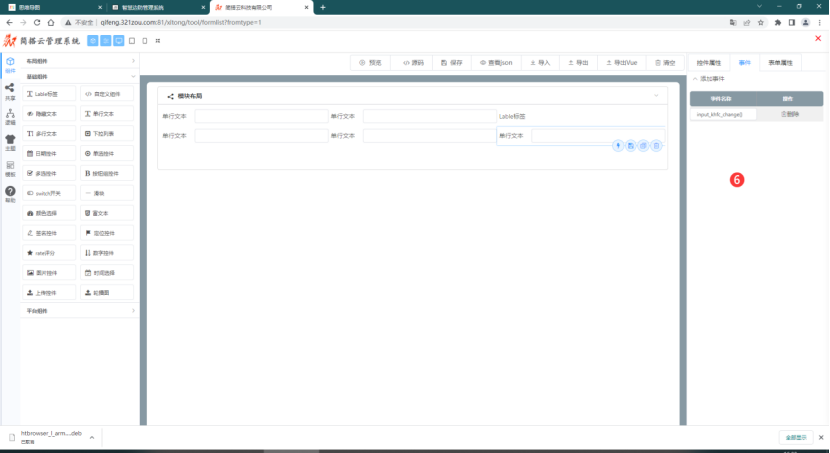Switch to the 控件属性 tab
Viewport: 830px width, 453px height.
click(x=708, y=62)
